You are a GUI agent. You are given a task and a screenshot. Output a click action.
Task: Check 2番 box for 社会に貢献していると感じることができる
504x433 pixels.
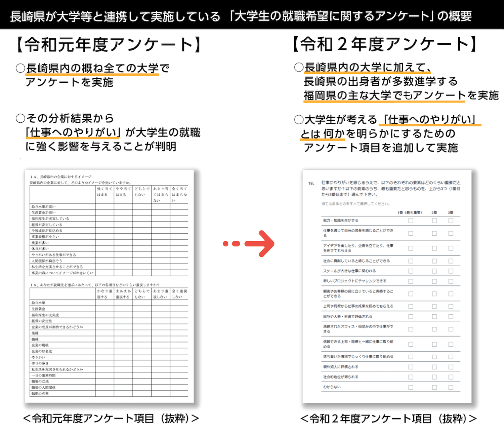[x=434, y=261]
